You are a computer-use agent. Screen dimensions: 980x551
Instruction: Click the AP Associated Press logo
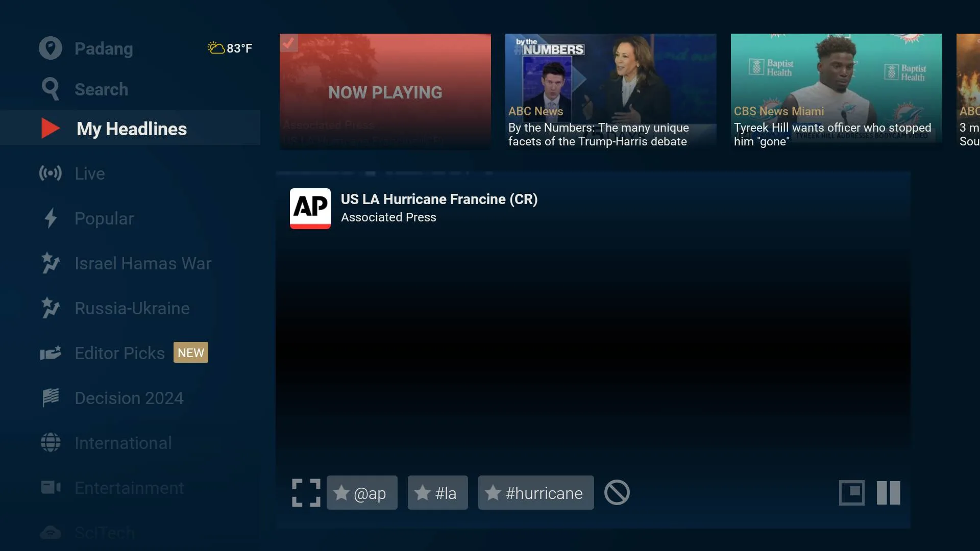[x=310, y=209]
